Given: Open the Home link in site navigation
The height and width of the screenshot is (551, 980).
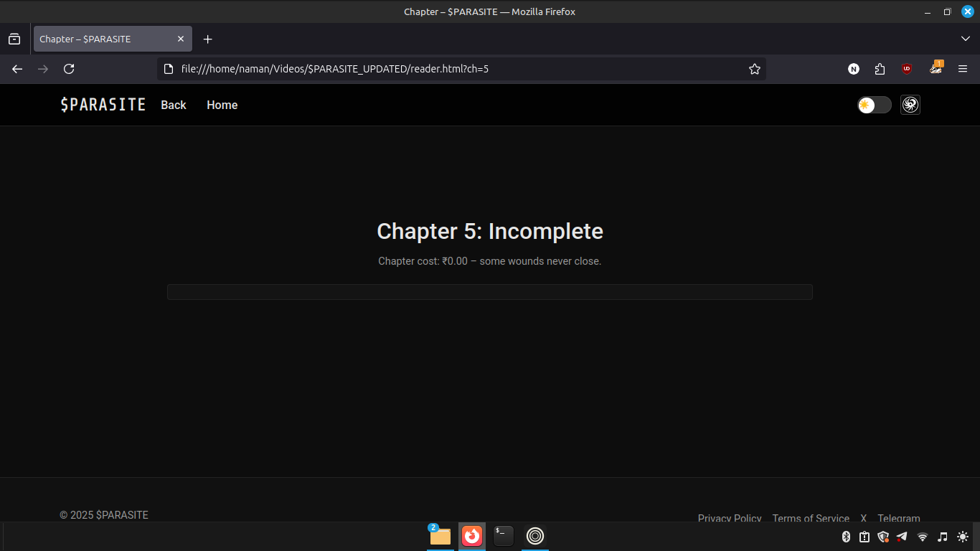Looking at the screenshot, I should coord(222,105).
